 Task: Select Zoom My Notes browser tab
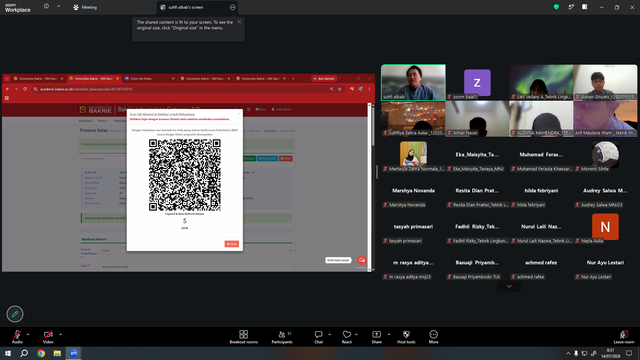149,78
